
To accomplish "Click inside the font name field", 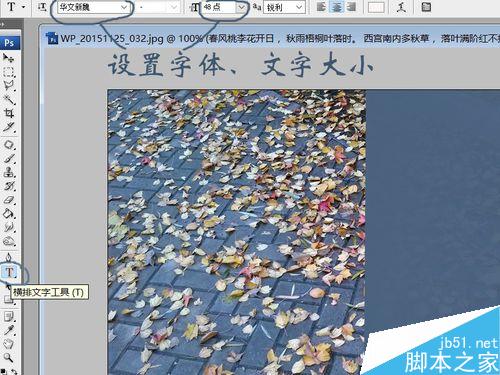I will tap(88, 7).
